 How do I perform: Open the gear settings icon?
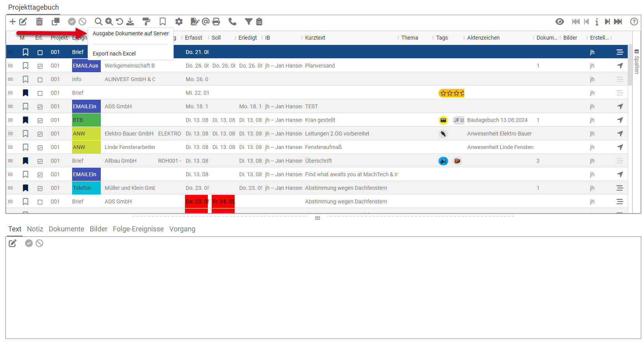[x=179, y=22]
